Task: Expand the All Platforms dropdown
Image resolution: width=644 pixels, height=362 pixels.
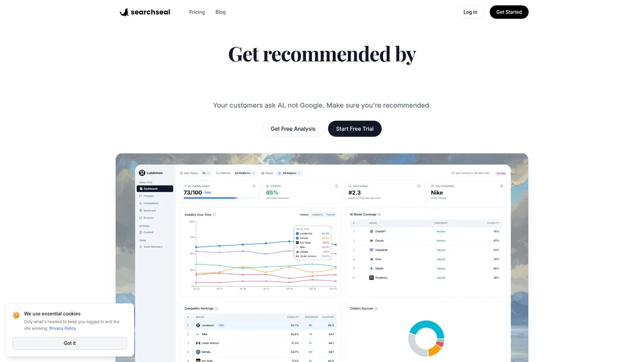Action: click(x=245, y=173)
